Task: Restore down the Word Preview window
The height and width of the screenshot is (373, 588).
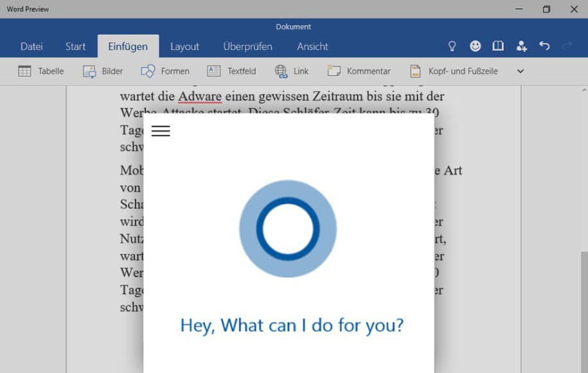Action: pos(546,9)
